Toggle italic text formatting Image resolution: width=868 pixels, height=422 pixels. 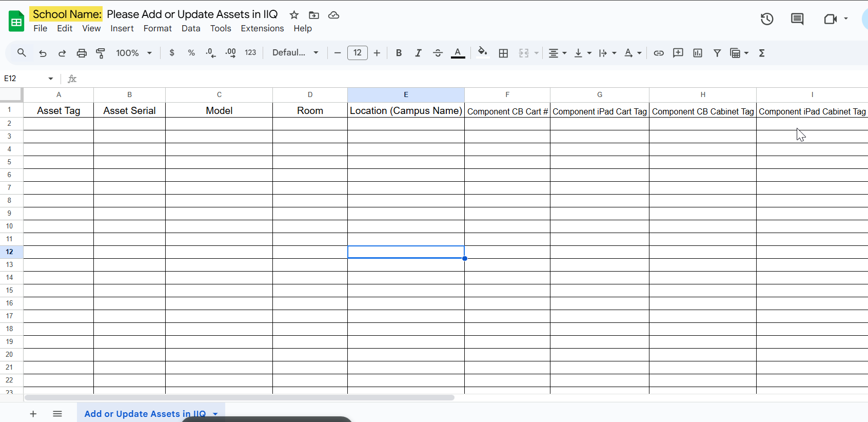pyautogui.click(x=418, y=53)
